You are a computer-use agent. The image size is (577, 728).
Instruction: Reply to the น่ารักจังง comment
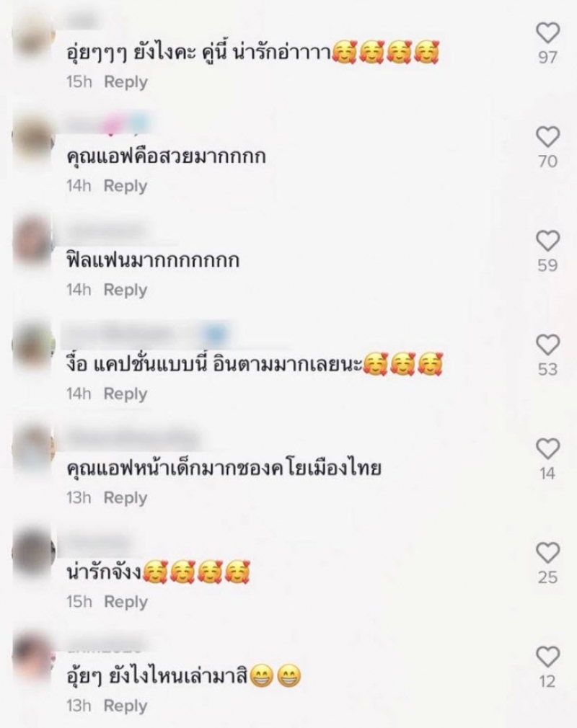point(126,602)
